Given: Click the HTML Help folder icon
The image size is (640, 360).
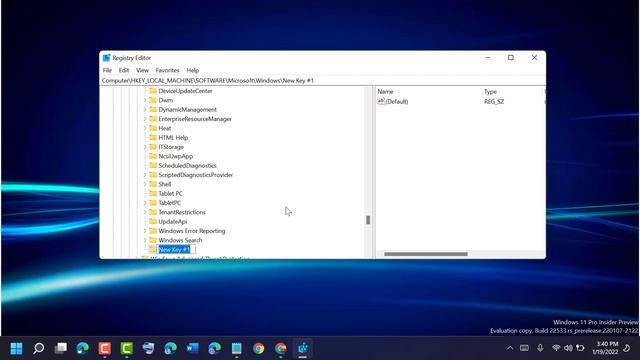Looking at the screenshot, I should click(153, 137).
